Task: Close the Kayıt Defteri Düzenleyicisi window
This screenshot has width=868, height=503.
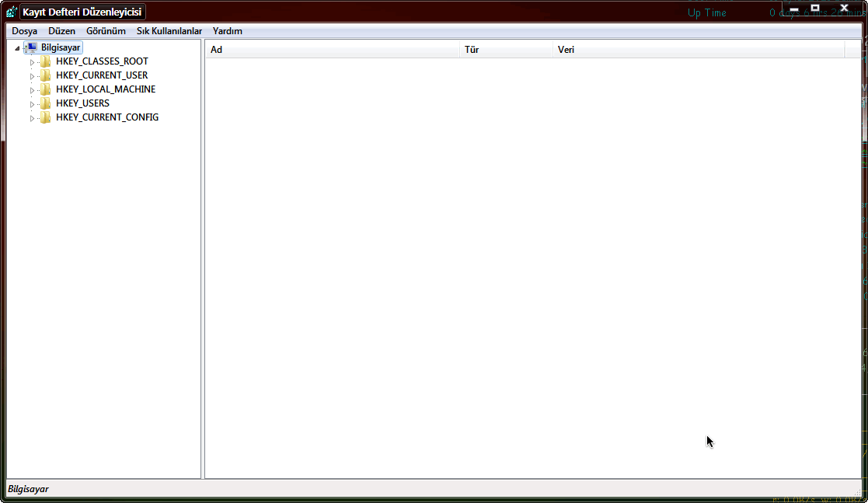Action: tap(844, 9)
